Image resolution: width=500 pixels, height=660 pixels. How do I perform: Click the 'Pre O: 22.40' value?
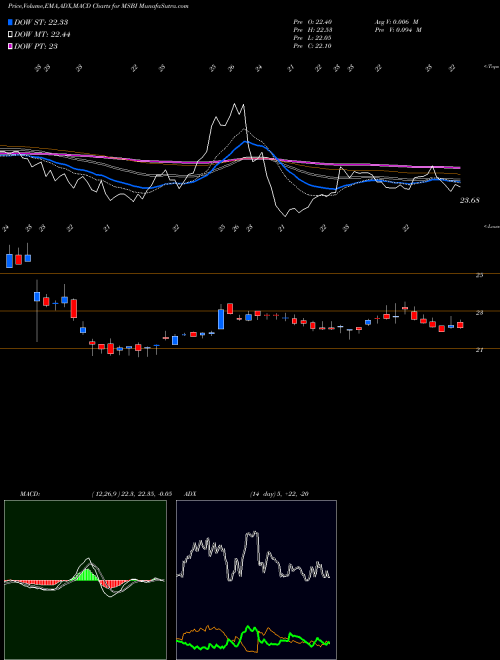[x=313, y=22]
